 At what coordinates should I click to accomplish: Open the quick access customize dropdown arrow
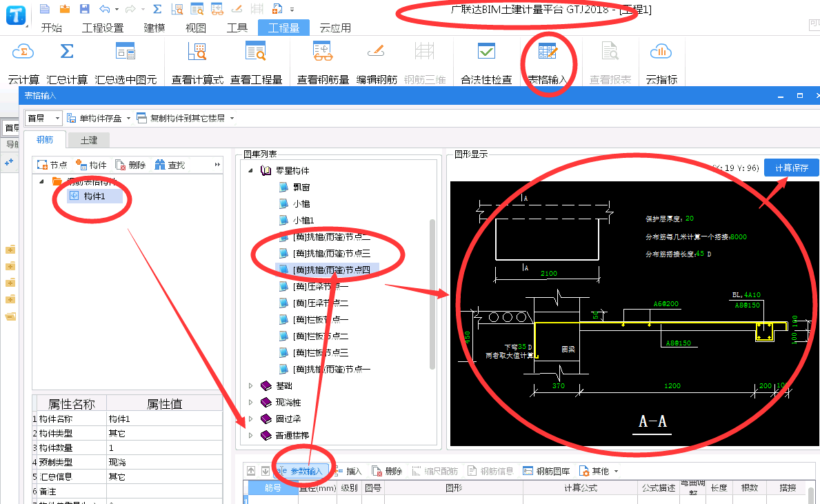(x=292, y=10)
